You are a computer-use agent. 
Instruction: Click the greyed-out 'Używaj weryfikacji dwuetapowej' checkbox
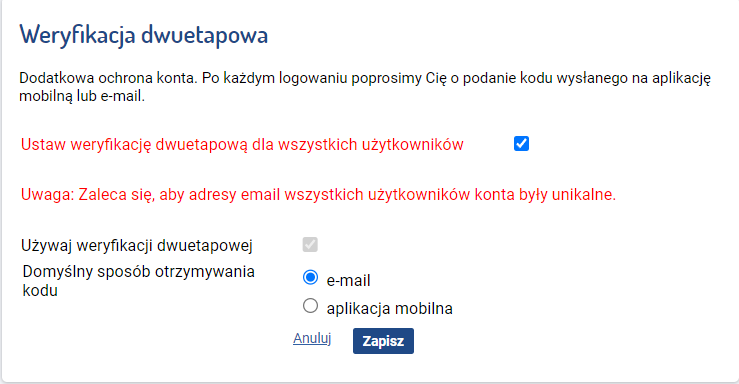coord(310,244)
